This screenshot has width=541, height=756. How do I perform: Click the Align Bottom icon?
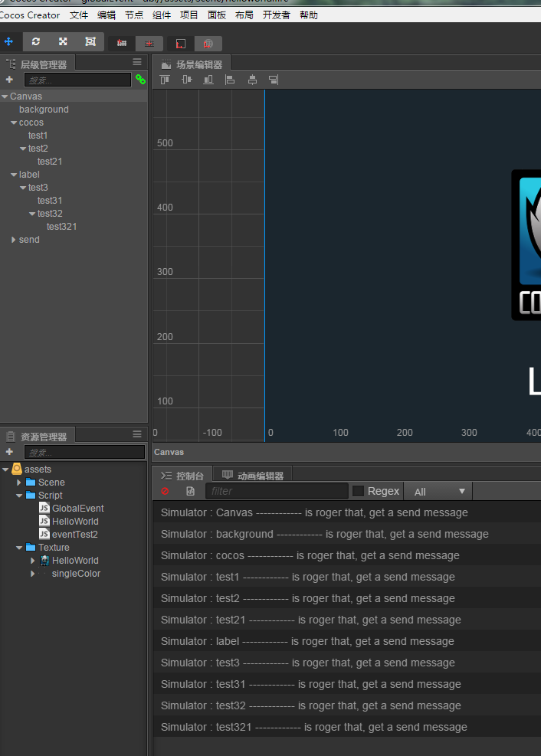click(x=208, y=80)
